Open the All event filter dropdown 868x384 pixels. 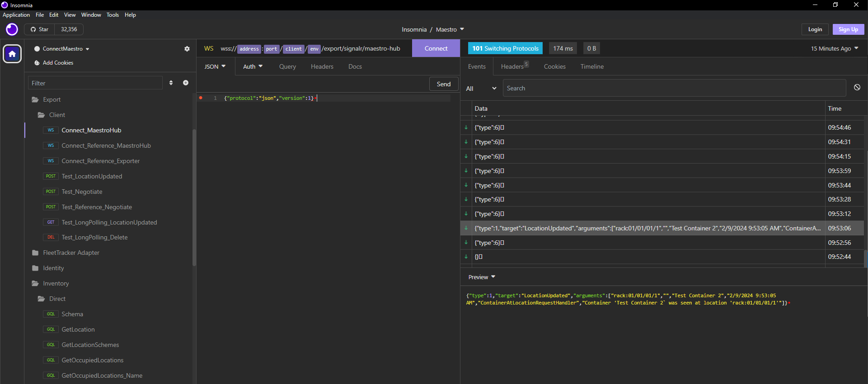coord(481,89)
